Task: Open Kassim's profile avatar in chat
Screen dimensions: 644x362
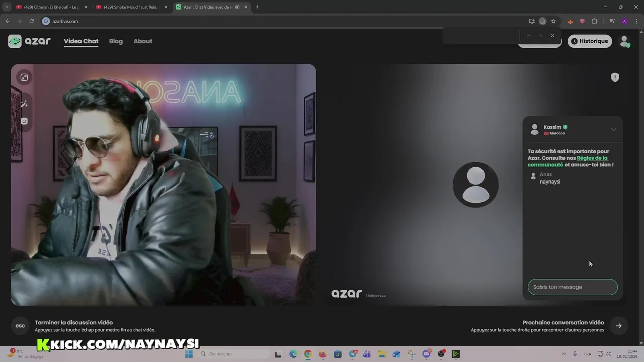Action: 535,129
